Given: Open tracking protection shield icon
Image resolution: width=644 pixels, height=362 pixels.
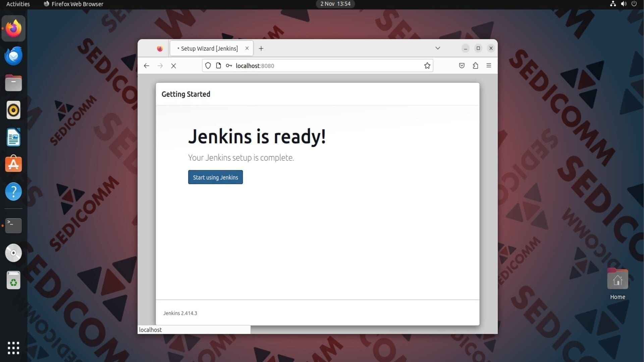Looking at the screenshot, I should 208,66.
